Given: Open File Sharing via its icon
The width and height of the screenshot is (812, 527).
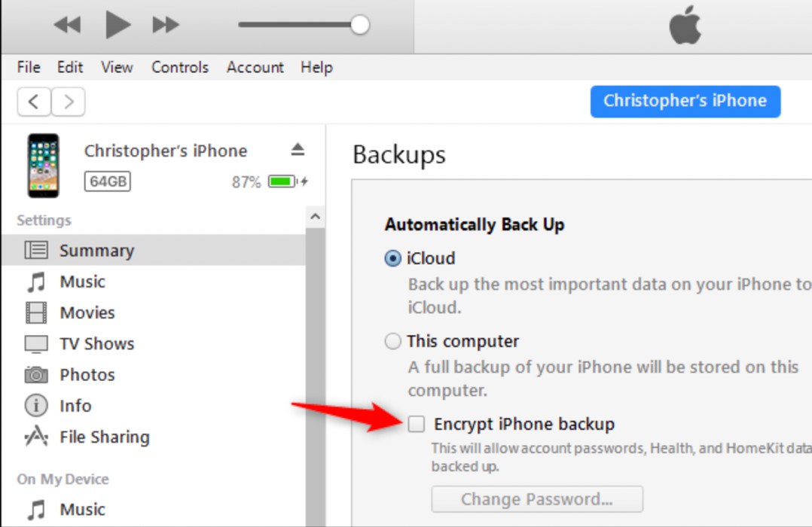Looking at the screenshot, I should pyautogui.click(x=36, y=437).
